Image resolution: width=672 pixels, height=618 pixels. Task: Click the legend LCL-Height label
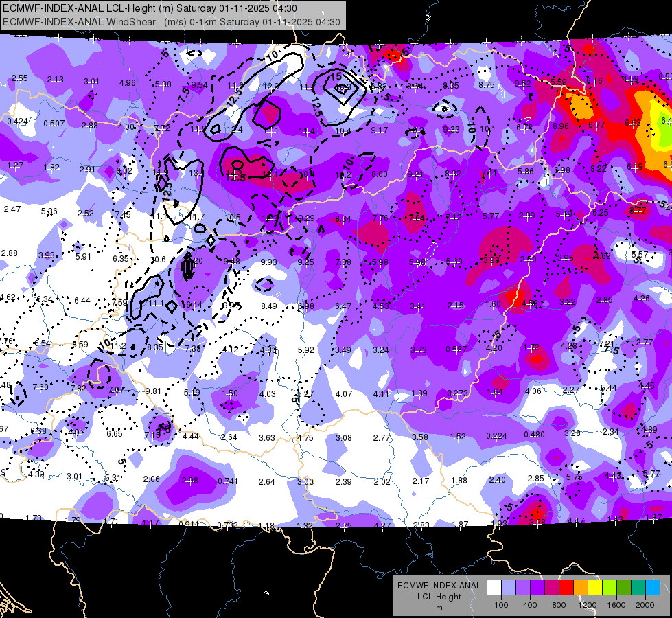439,597
